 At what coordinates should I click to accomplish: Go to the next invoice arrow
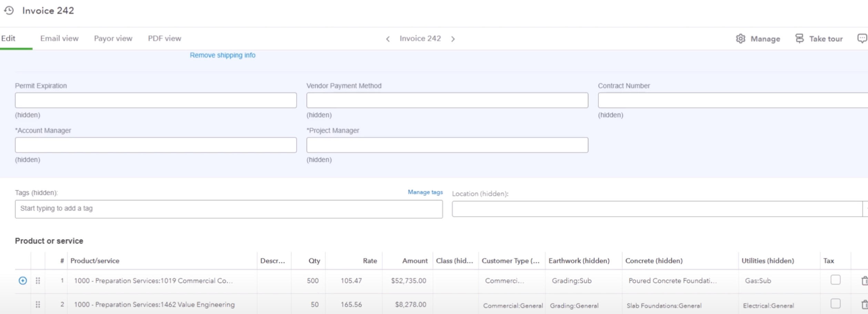[453, 39]
